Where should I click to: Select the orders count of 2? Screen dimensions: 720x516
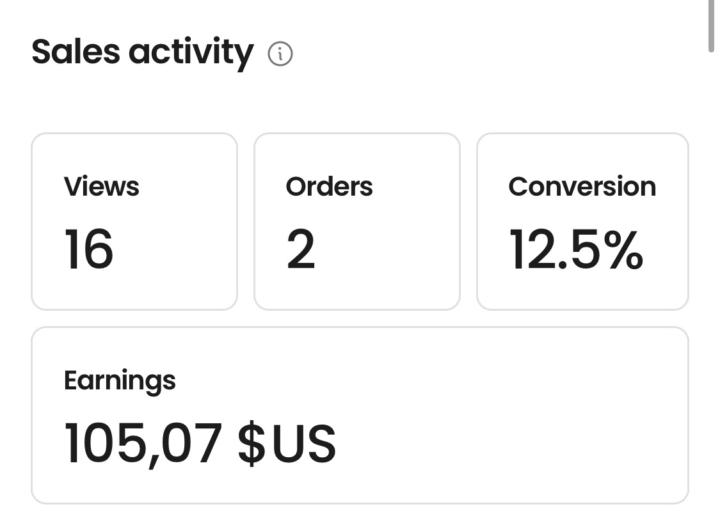[x=300, y=249]
